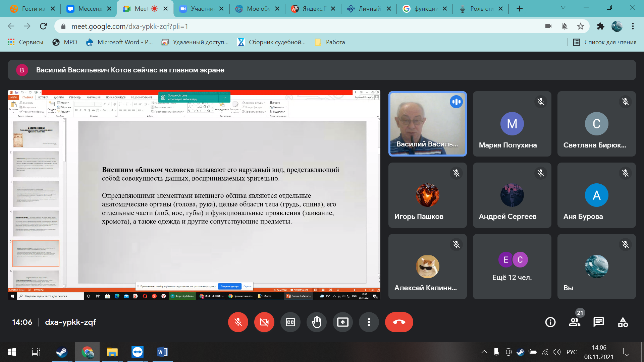Open more options in call controls
Image resolution: width=644 pixels, height=362 pixels.
[369, 322]
